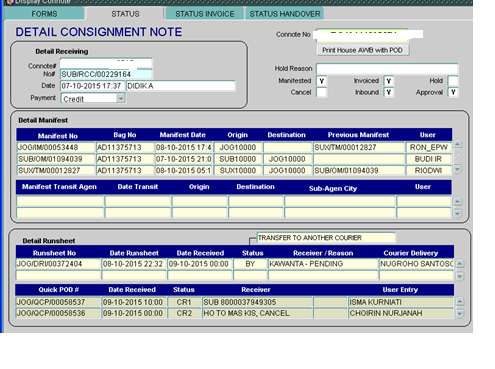
Task: Click scroll up arrow in Quick POD table
Action: [459, 302]
